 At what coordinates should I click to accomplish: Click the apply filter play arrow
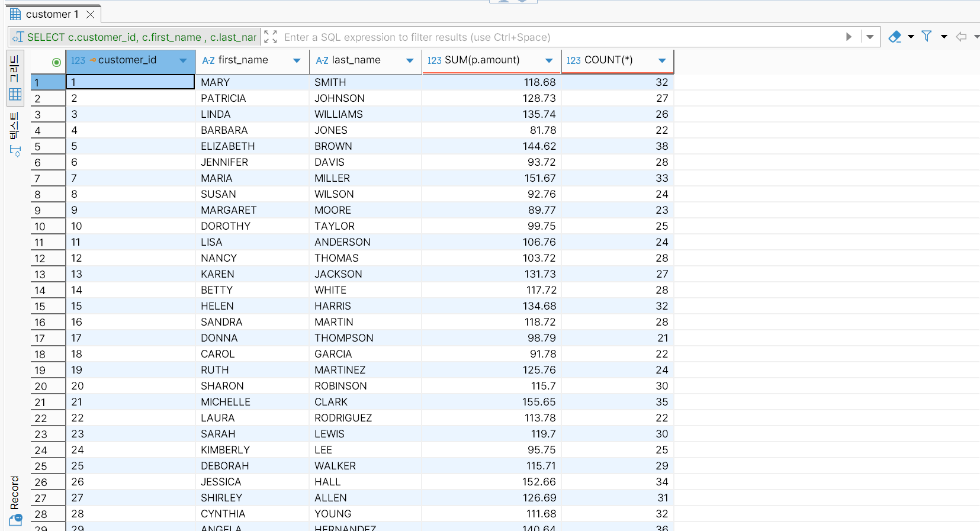coord(849,37)
